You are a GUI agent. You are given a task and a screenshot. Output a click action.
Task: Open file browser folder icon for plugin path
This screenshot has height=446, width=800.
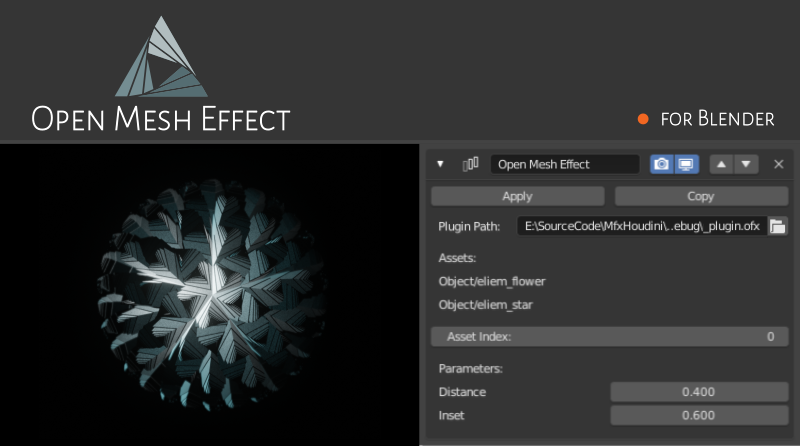[778, 226]
